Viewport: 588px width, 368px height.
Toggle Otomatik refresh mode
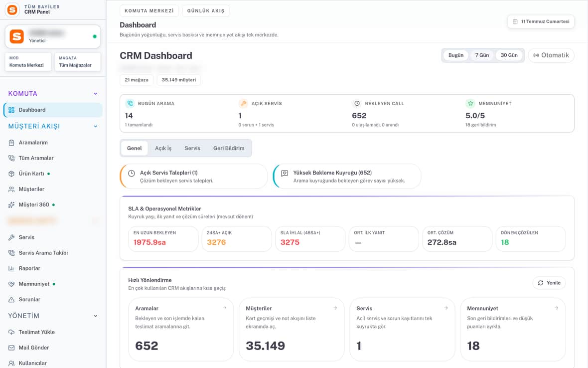[x=551, y=55]
